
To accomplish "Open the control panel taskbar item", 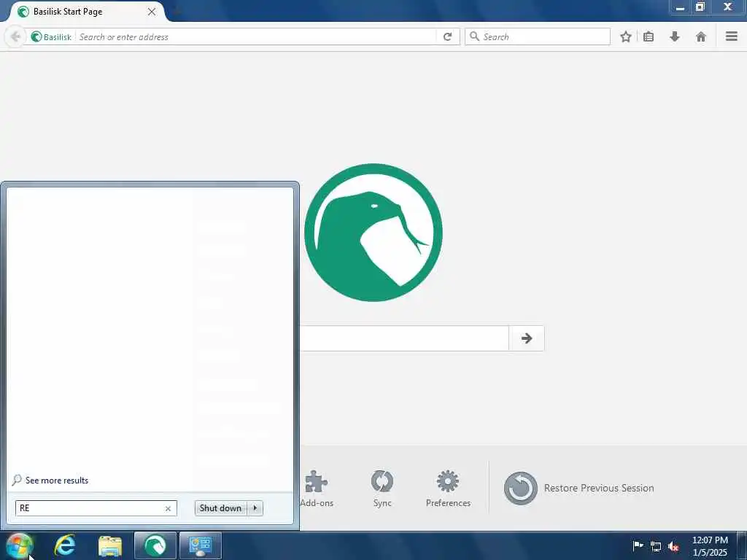I will click(201, 545).
